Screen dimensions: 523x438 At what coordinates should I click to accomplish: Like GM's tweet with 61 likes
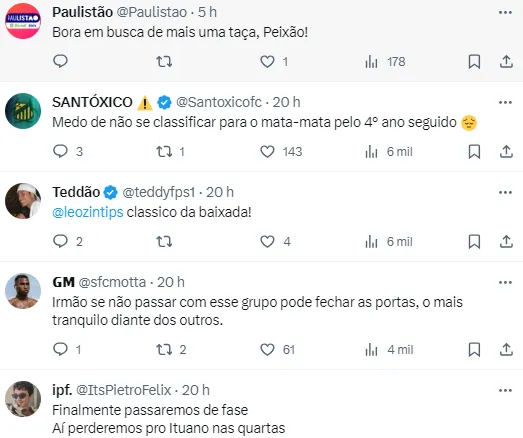pos(267,350)
